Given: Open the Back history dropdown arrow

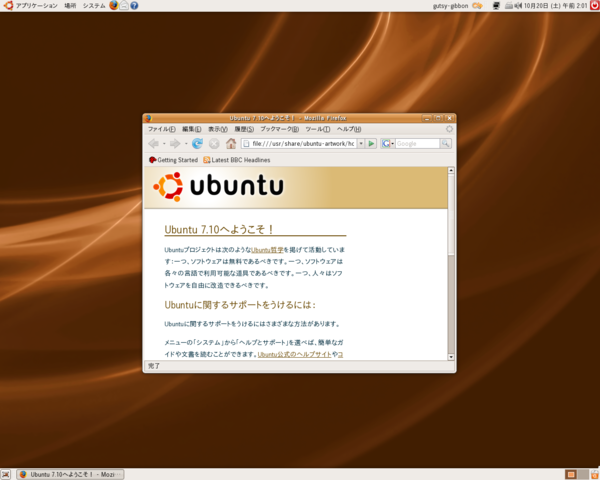Looking at the screenshot, I should coord(164,144).
